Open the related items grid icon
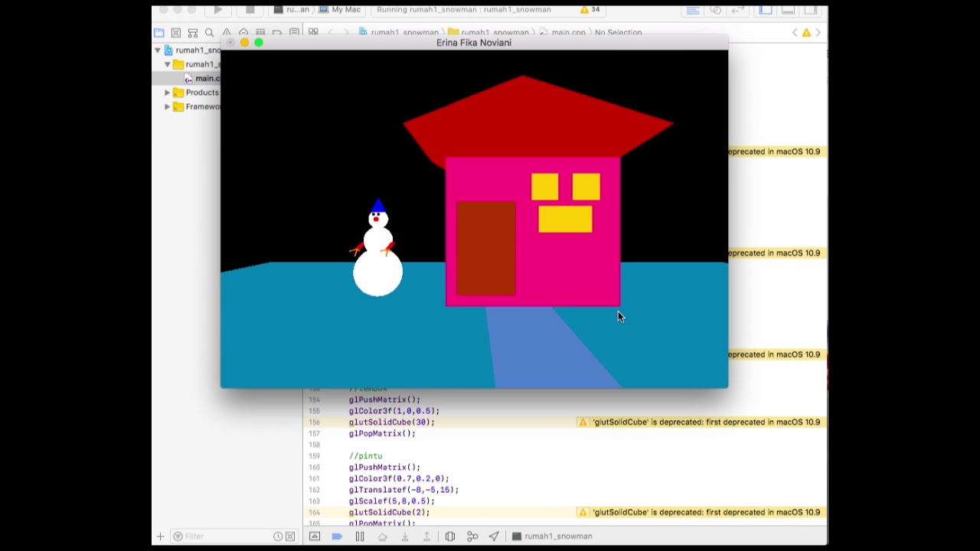The width and height of the screenshot is (980, 551). pyautogui.click(x=313, y=32)
